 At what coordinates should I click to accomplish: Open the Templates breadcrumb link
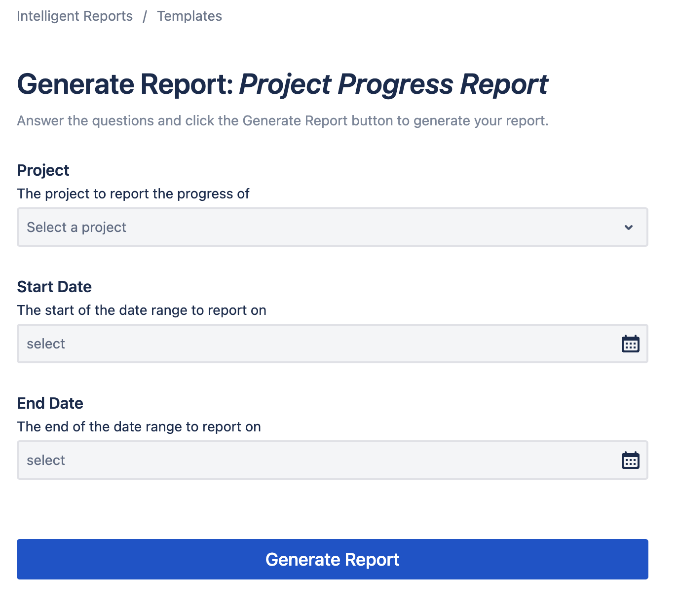pyautogui.click(x=189, y=16)
